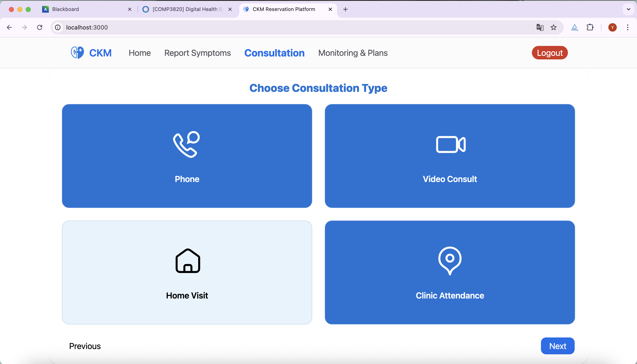Click the map pin Clinic icon
This screenshot has height=364, width=637.
[450, 260]
